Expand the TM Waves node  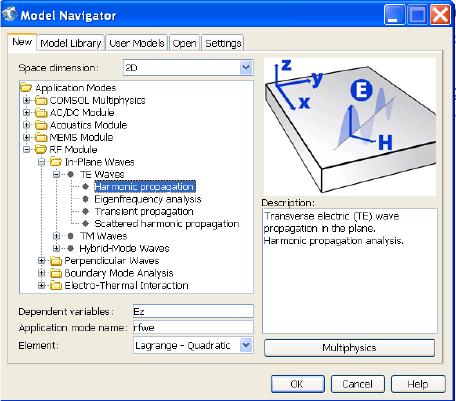56,236
